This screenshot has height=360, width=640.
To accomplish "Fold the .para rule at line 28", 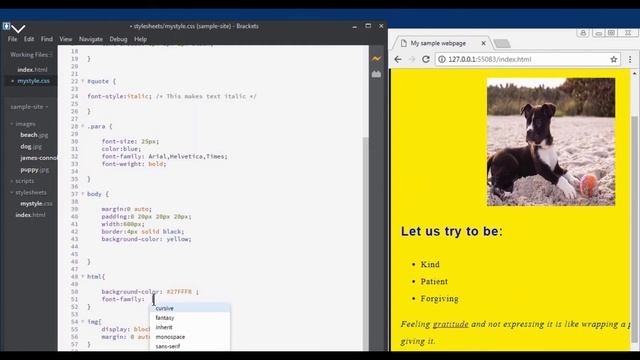I will point(82,126).
